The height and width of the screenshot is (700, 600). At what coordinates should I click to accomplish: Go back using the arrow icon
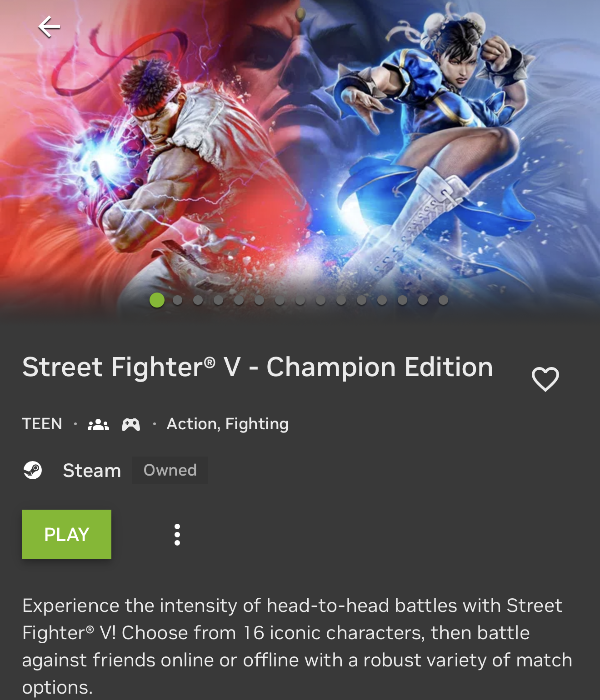click(x=49, y=27)
